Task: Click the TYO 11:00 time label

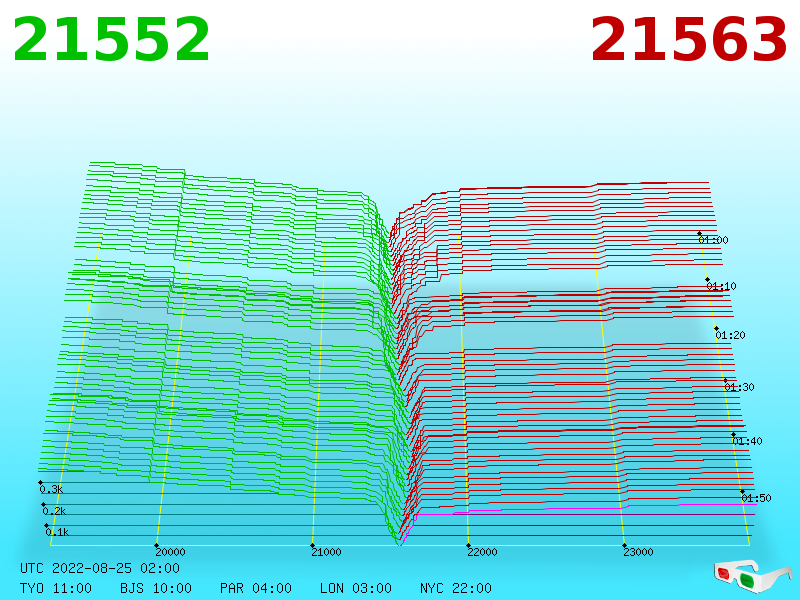Action: tap(56, 588)
